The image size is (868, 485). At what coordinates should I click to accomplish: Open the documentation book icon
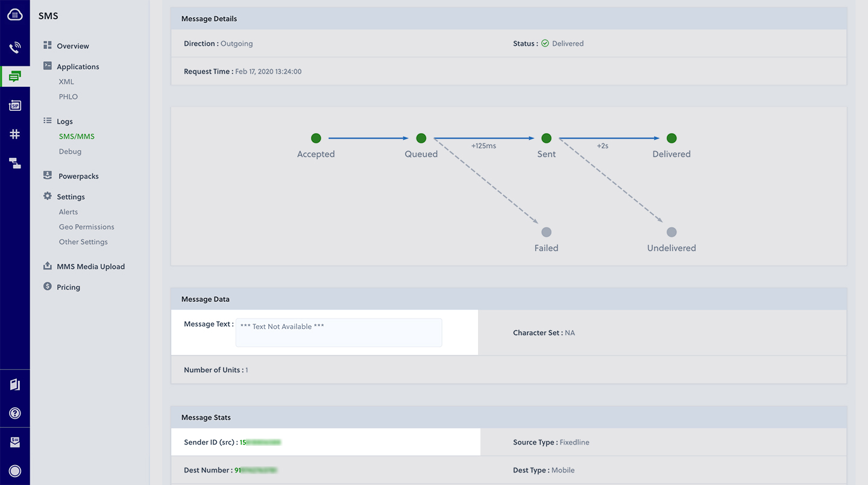pos(15,385)
